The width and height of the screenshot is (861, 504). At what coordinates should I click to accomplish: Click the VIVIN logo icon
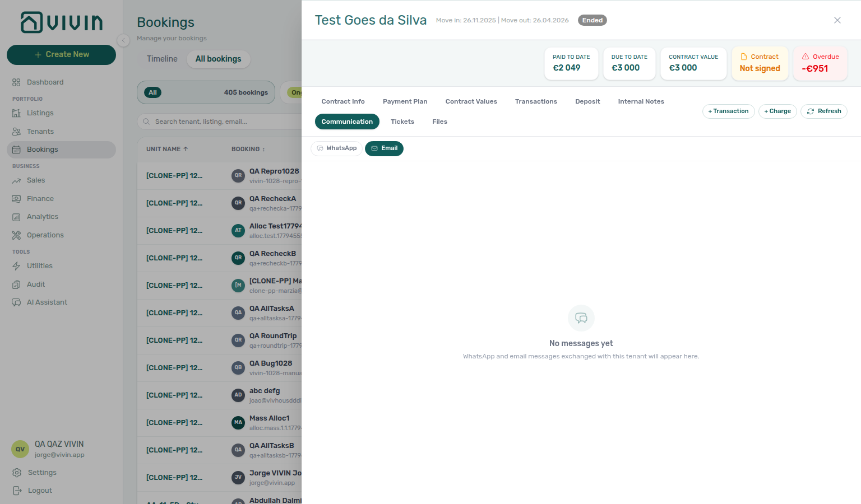pyautogui.click(x=31, y=22)
